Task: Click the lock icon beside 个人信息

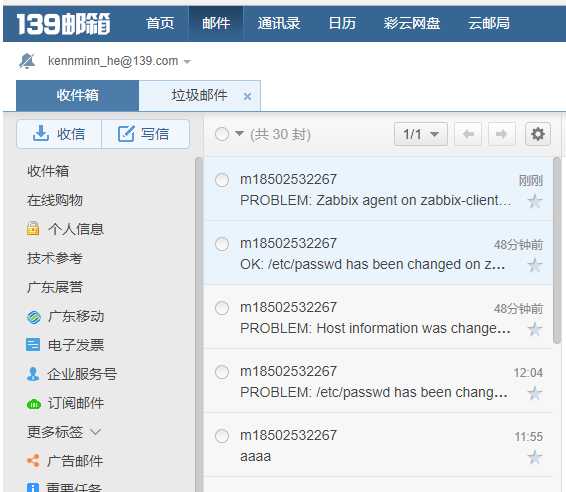Action: point(33,229)
